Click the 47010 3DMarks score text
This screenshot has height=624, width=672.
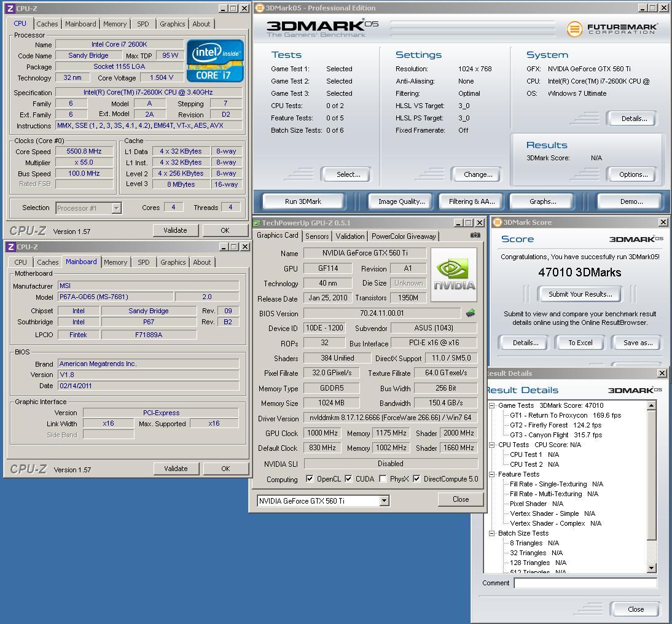pos(579,273)
